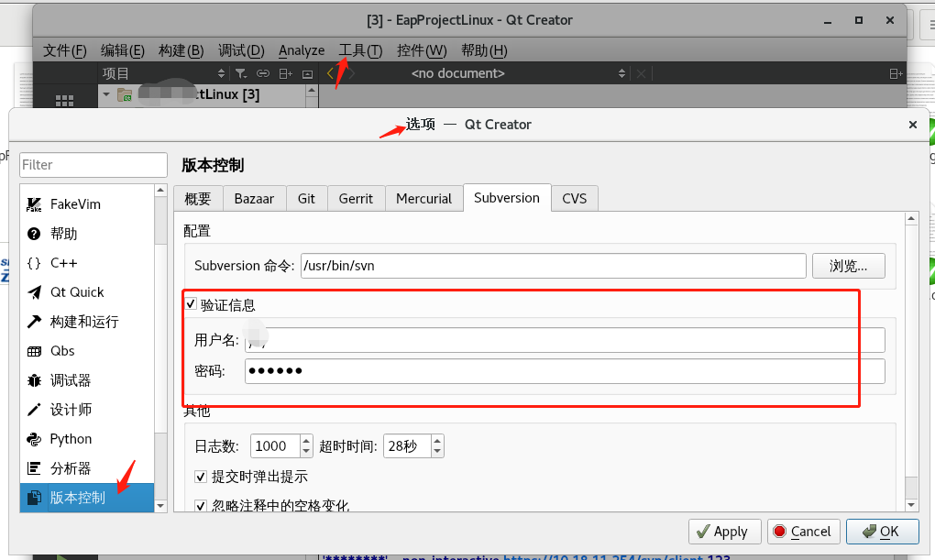The width and height of the screenshot is (935, 560).
Task: Click the Filter search field
Action: click(x=93, y=165)
